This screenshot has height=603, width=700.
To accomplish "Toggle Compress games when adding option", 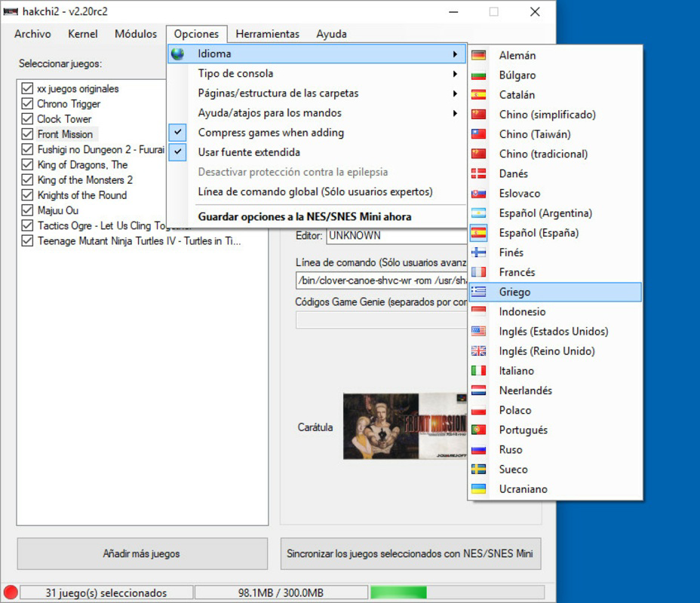I will pos(317,133).
